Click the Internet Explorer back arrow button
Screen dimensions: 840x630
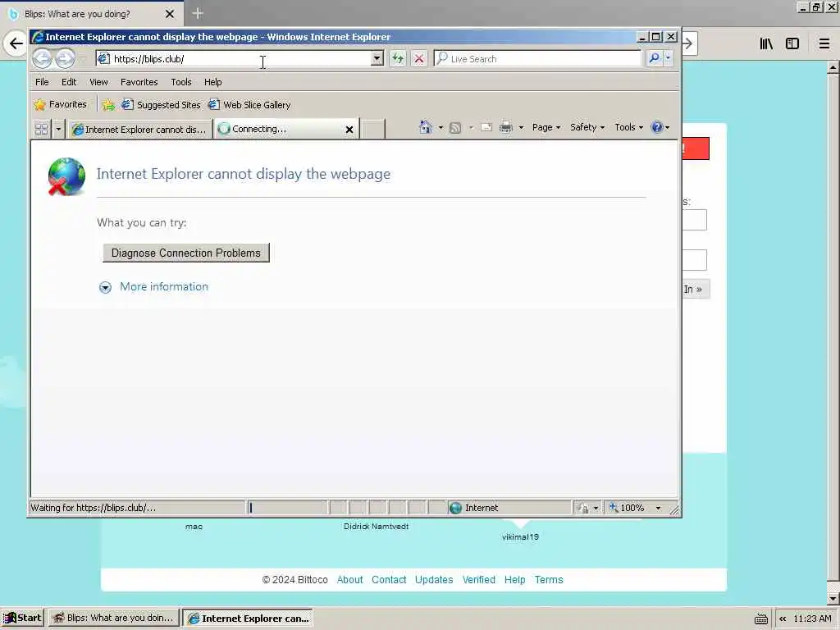(43, 58)
